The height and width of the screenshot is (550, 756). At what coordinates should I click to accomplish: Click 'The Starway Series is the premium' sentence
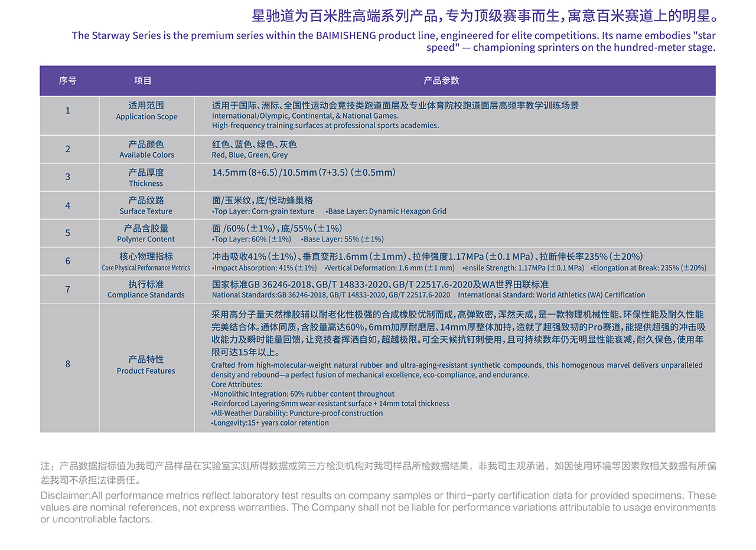393,41
